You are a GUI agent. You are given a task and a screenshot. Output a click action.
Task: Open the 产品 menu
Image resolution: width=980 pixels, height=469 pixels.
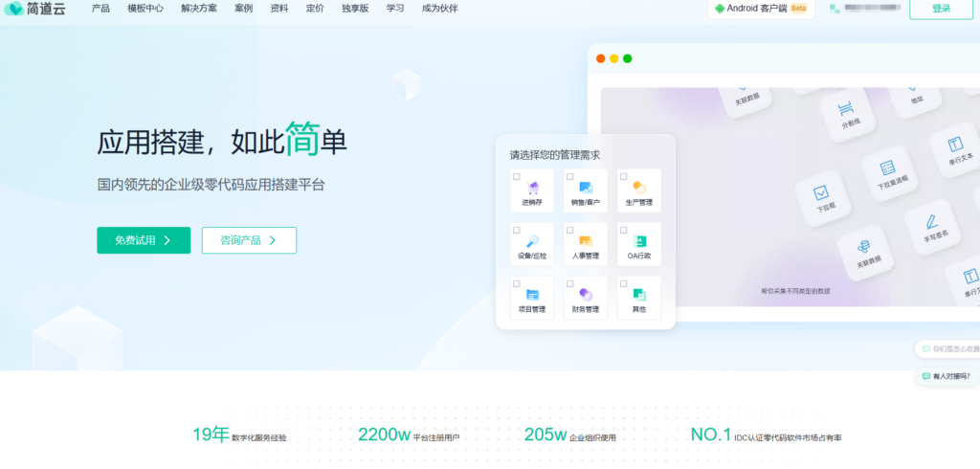pyautogui.click(x=100, y=9)
